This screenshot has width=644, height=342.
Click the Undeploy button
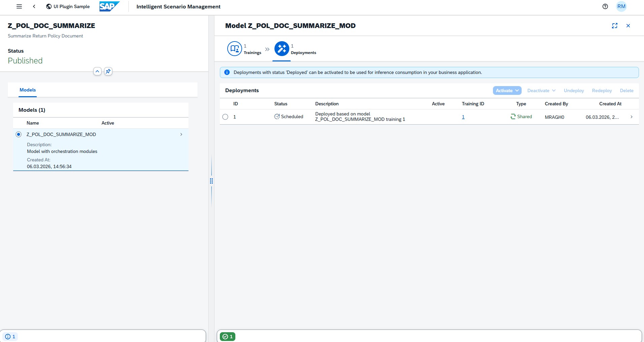[x=574, y=90]
